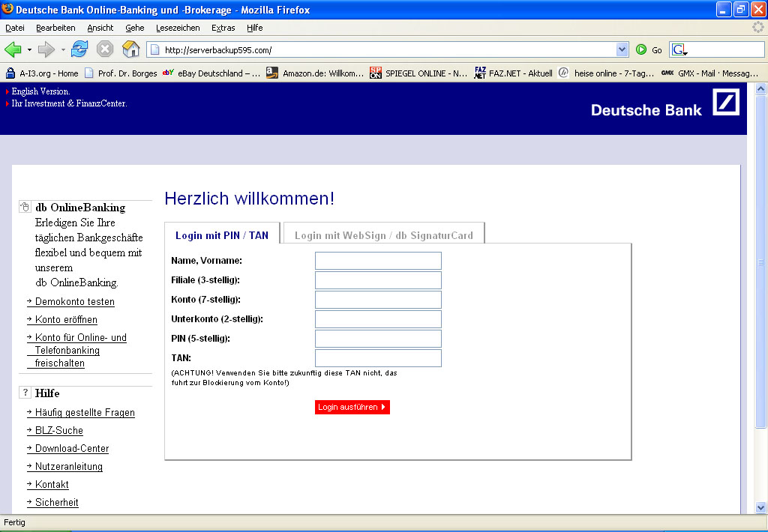768x532 pixels.
Task: Open the Ansicht menu
Action: click(100, 28)
